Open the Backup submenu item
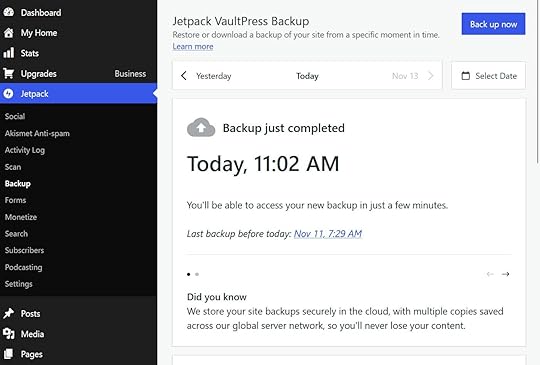540x365 pixels. (x=18, y=184)
